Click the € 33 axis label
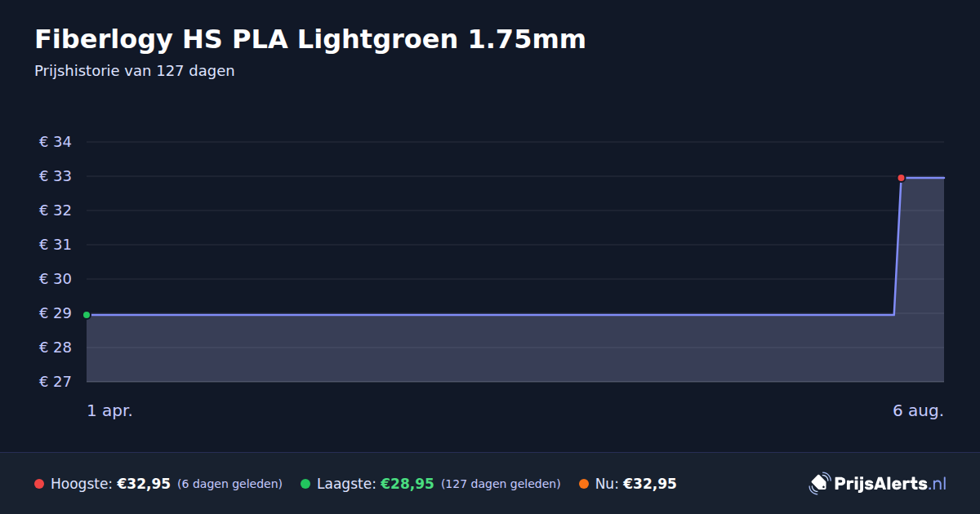The height and width of the screenshot is (514, 980). click(56, 176)
